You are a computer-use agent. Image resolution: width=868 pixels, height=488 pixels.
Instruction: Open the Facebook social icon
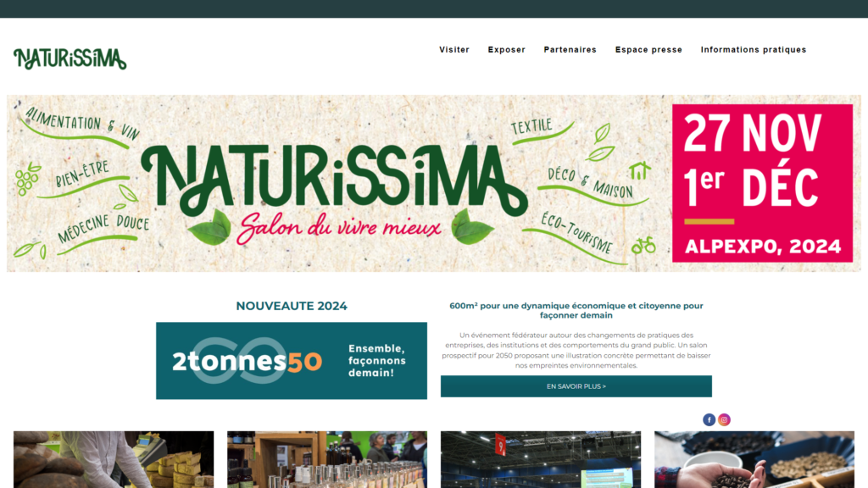[x=709, y=420]
